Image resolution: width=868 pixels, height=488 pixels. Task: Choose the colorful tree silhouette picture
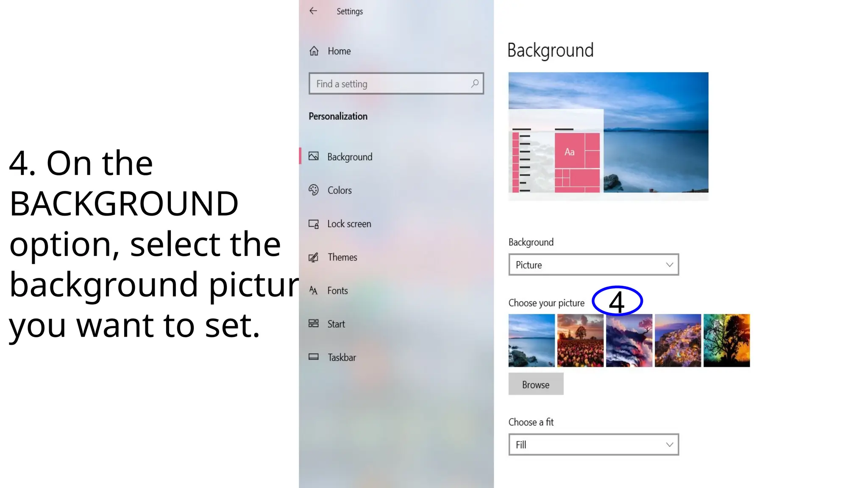click(x=726, y=340)
